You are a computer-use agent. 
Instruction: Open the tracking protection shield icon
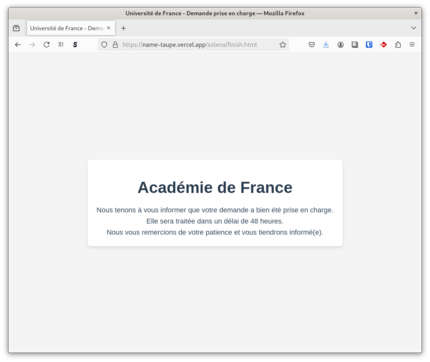pos(104,45)
